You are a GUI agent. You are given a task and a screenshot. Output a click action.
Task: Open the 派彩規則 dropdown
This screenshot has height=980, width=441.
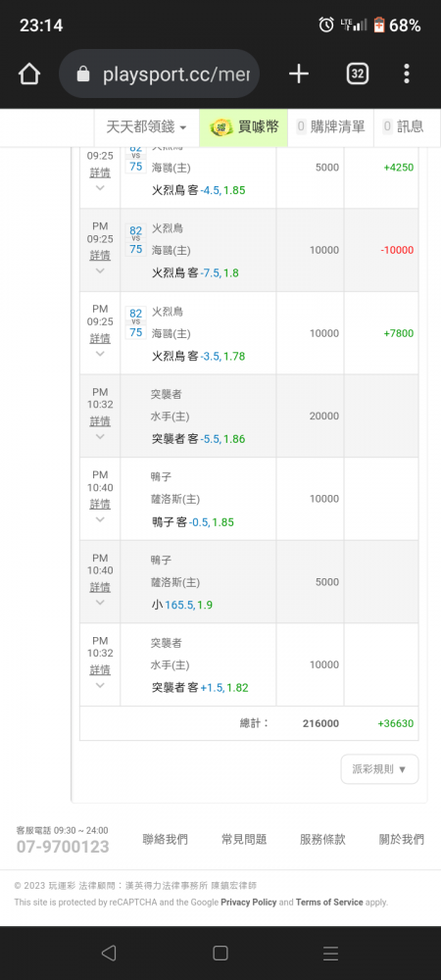380,769
